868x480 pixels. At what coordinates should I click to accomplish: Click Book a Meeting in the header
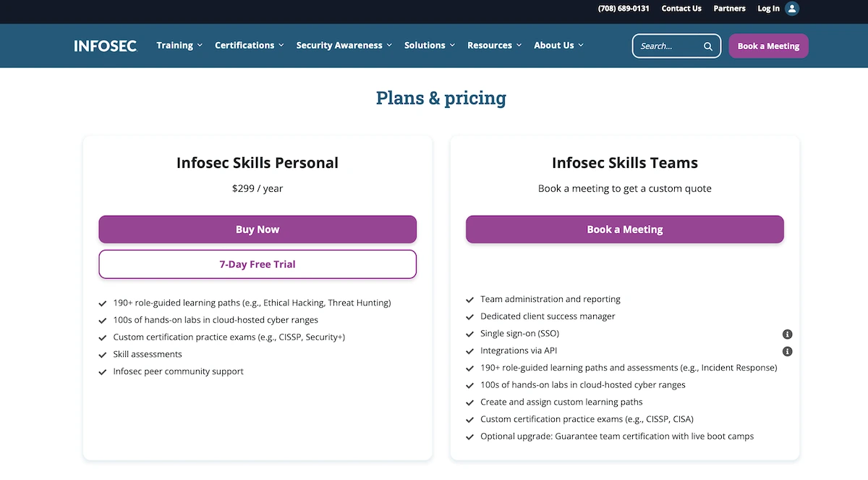click(x=768, y=45)
